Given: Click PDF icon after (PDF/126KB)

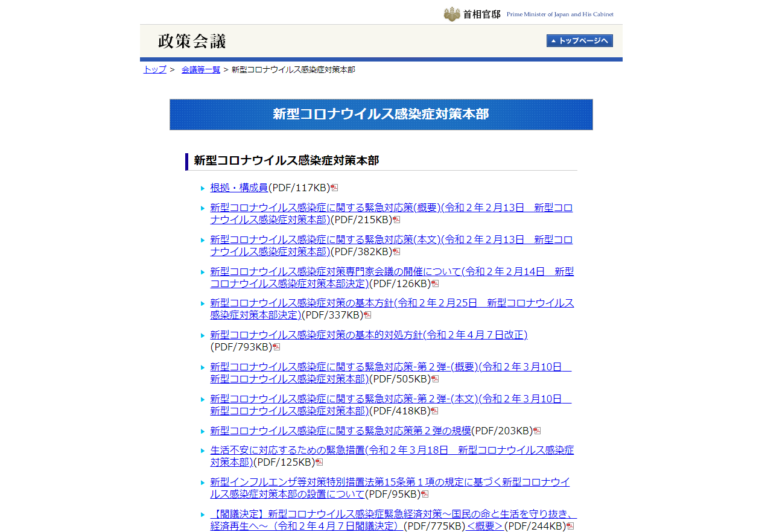Looking at the screenshot, I should tap(435, 283).
